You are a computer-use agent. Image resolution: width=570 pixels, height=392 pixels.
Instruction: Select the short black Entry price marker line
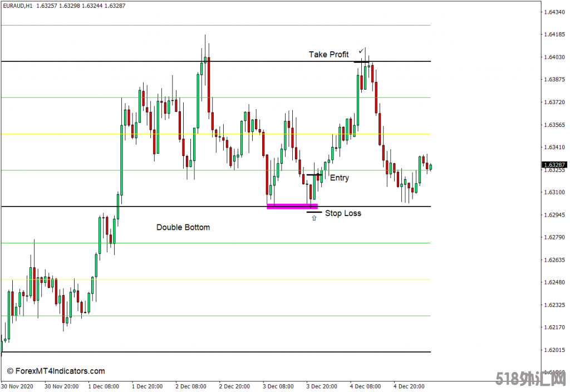314,175
